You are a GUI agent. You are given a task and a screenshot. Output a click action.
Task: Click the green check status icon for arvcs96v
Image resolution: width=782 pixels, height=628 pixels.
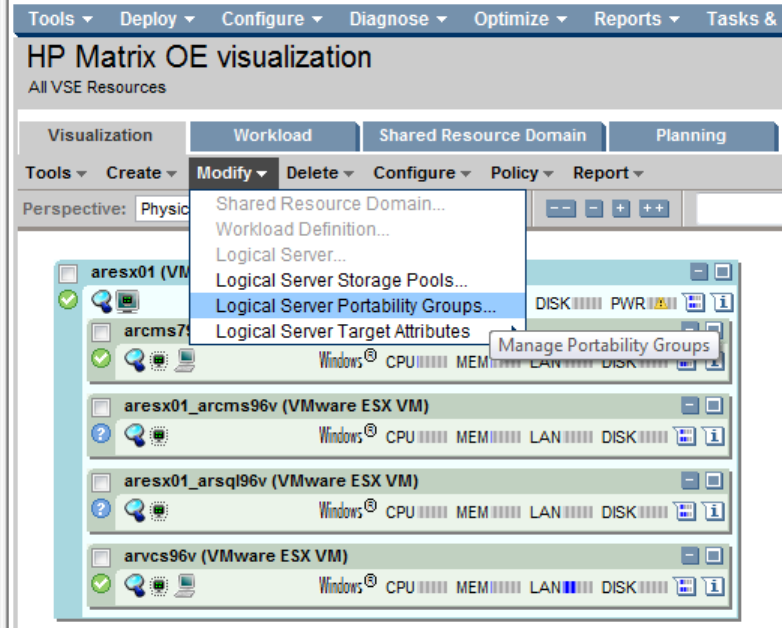pyautogui.click(x=100, y=586)
